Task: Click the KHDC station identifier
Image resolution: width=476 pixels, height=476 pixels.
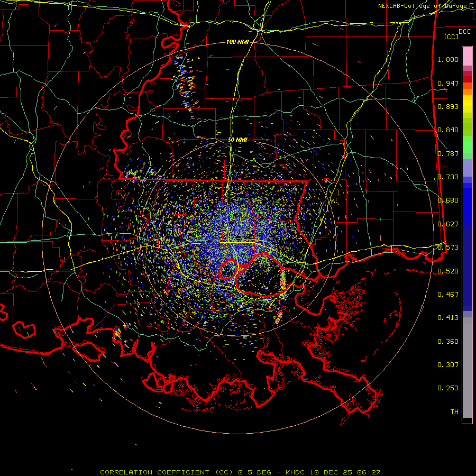Action: pos(296,472)
